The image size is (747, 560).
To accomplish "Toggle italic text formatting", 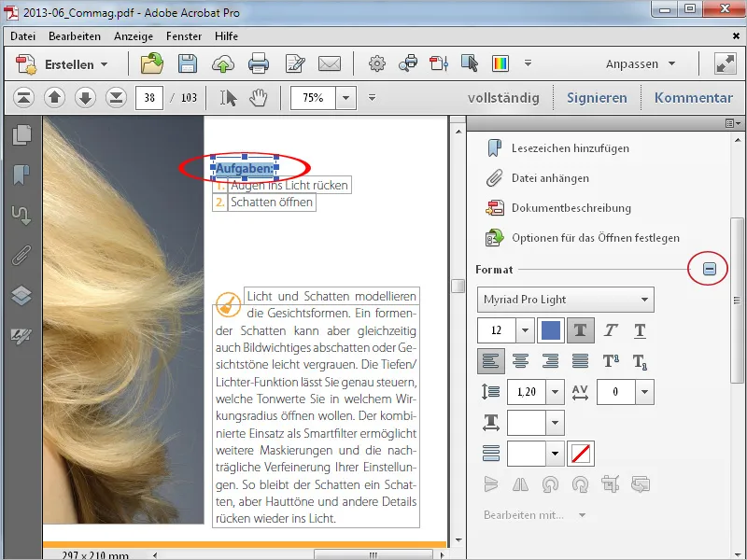I will [x=611, y=330].
